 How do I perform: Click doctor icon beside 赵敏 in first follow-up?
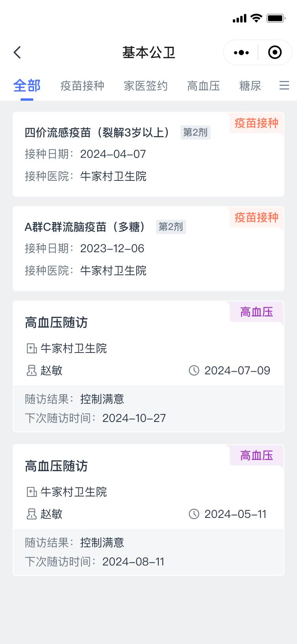[x=31, y=371]
